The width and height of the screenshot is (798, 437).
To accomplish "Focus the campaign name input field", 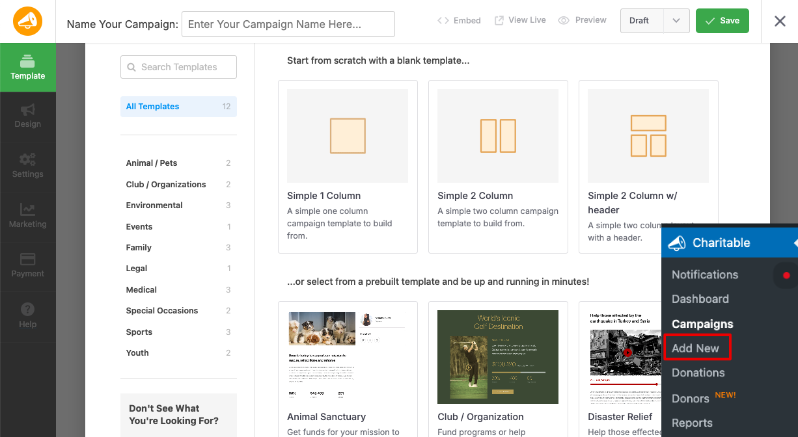I will [x=288, y=24].
